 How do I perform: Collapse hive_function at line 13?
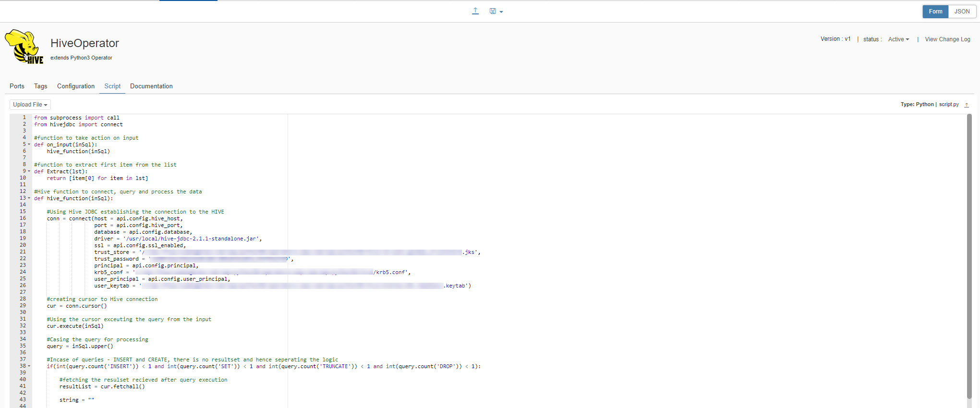[29, 198]
